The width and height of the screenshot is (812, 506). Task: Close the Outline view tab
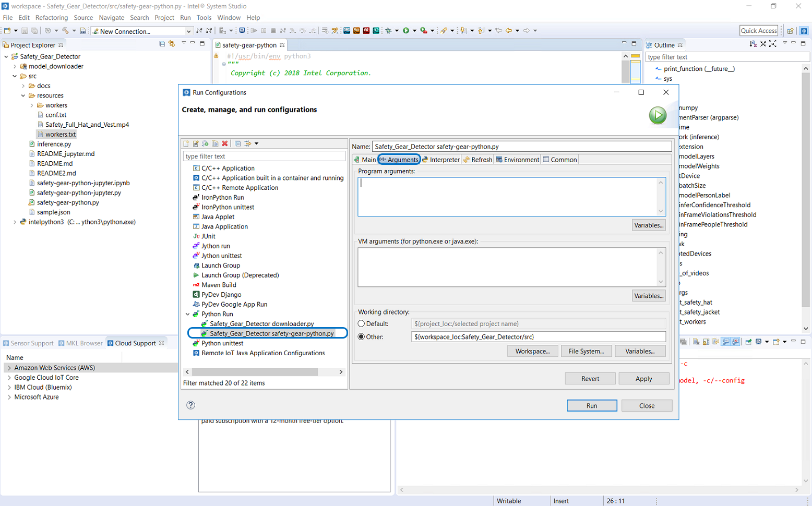click(x=680, y=45)
